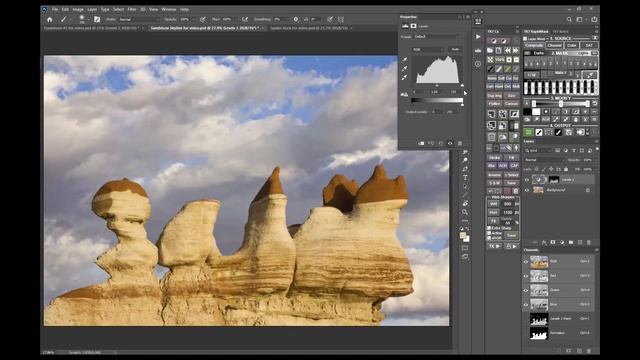
Task: Click the Channel button in TK RapidMask
Action: click(555, 45)
